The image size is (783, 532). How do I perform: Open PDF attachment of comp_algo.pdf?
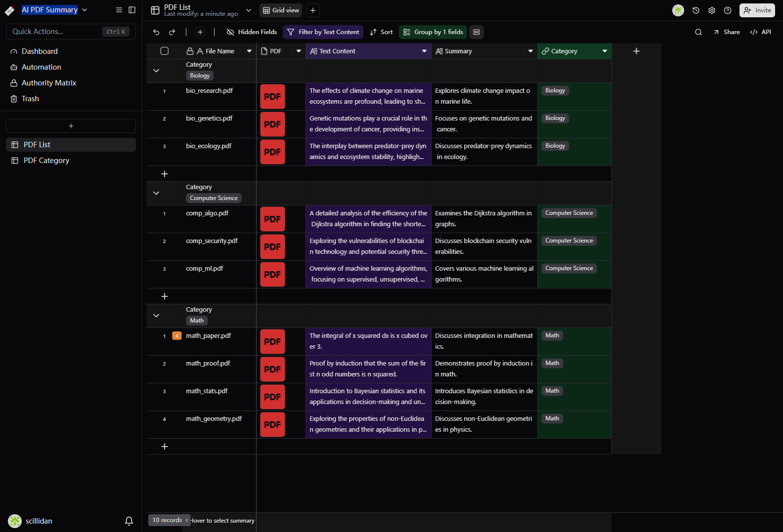(x=272, y=219)
